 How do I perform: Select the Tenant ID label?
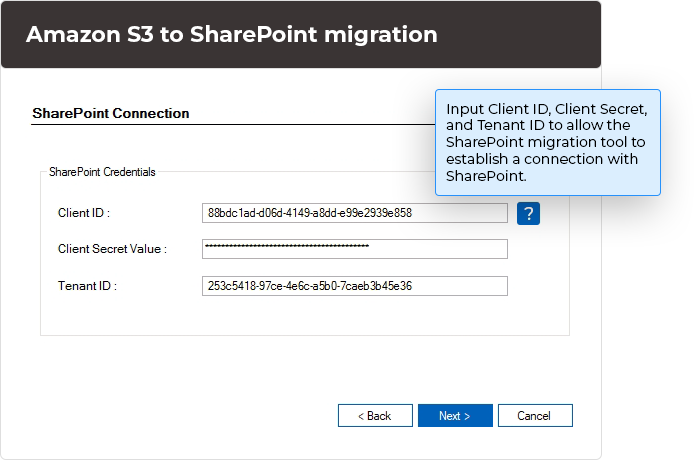click(x=88, y=286)
